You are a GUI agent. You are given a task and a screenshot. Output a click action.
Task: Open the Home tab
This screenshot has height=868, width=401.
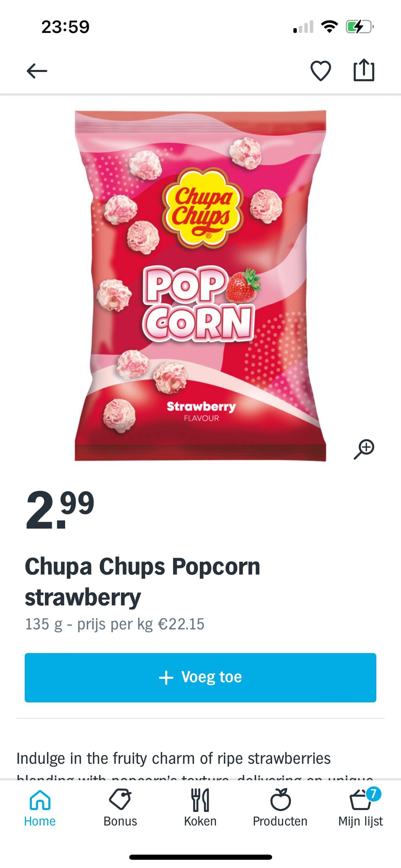(40, 808)
